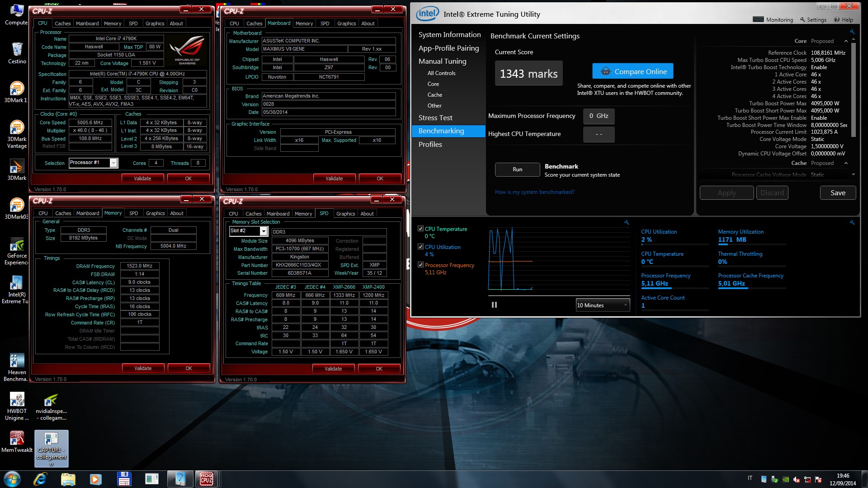Click the Monitoring icon in XTU header
The height and width of the screenshot is (488, 868).
tap(758, 19)
